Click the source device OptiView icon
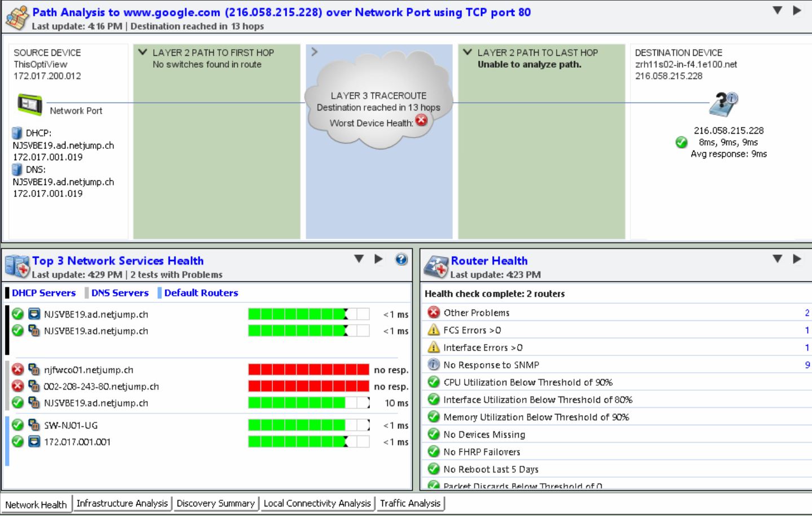 pos(29,105)
